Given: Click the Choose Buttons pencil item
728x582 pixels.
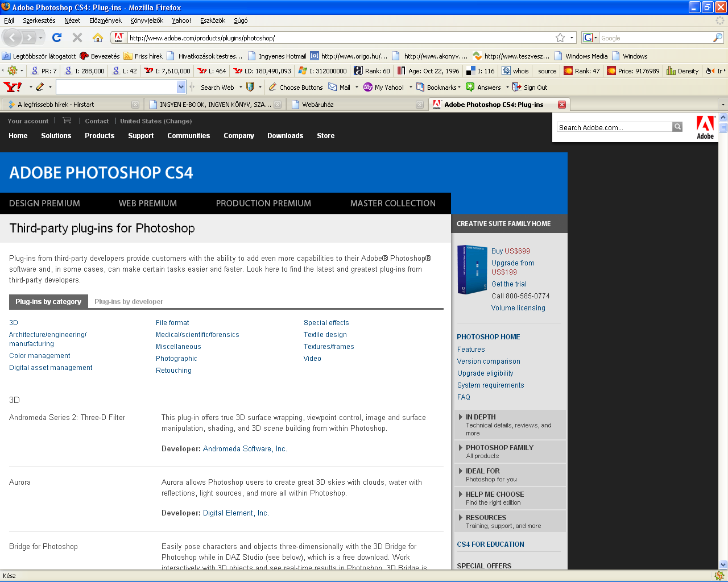Looking at the screenshot, I should pos(295,87).
